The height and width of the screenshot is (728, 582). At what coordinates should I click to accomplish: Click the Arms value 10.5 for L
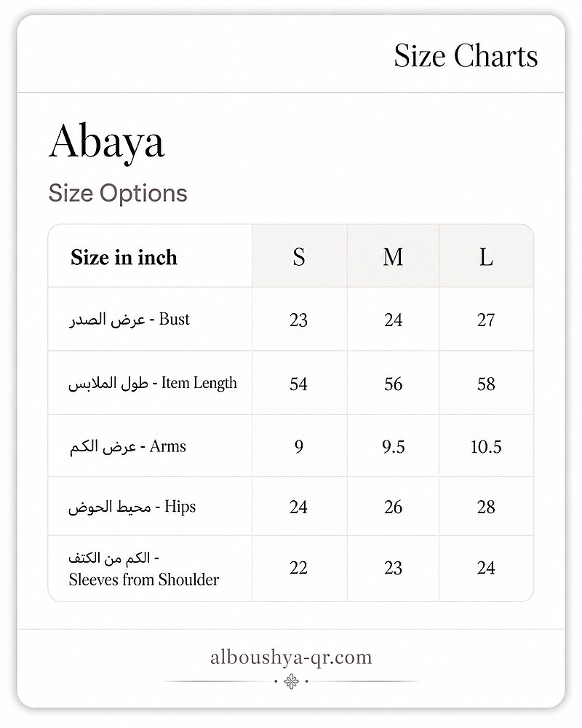(486, 447)
